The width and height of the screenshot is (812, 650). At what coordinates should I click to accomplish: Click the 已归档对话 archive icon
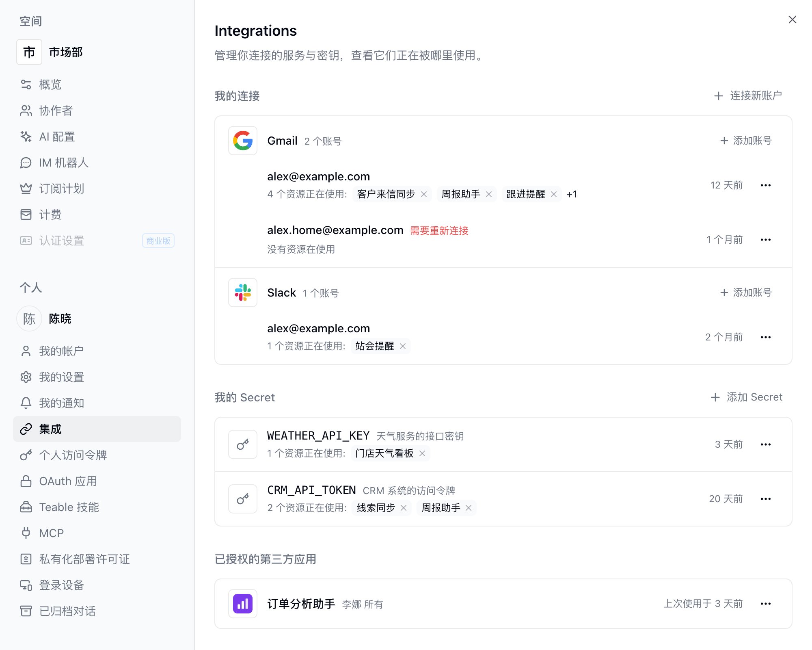pos(26,611)
